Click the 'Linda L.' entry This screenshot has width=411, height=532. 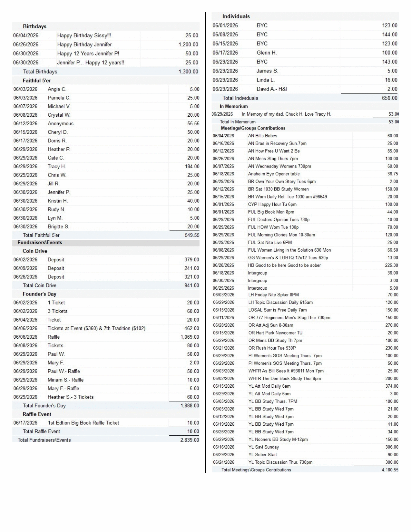tap(266, 80)
